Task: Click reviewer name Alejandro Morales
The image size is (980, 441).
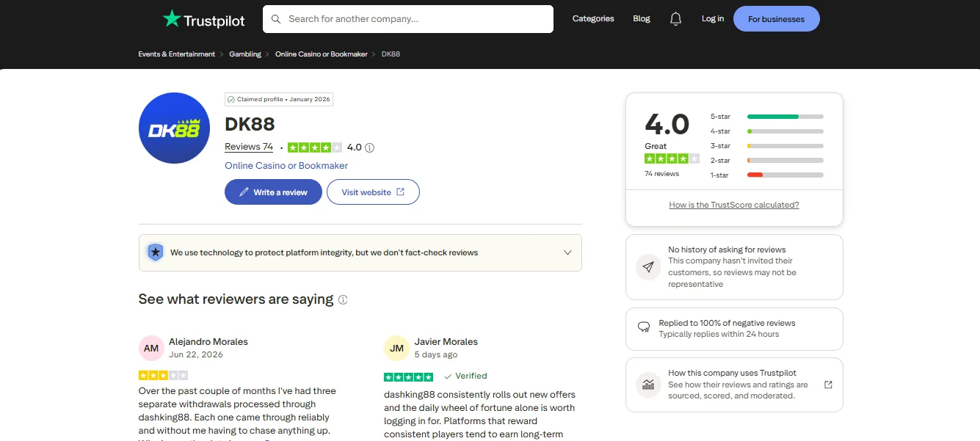Action: tap(208, 342)
